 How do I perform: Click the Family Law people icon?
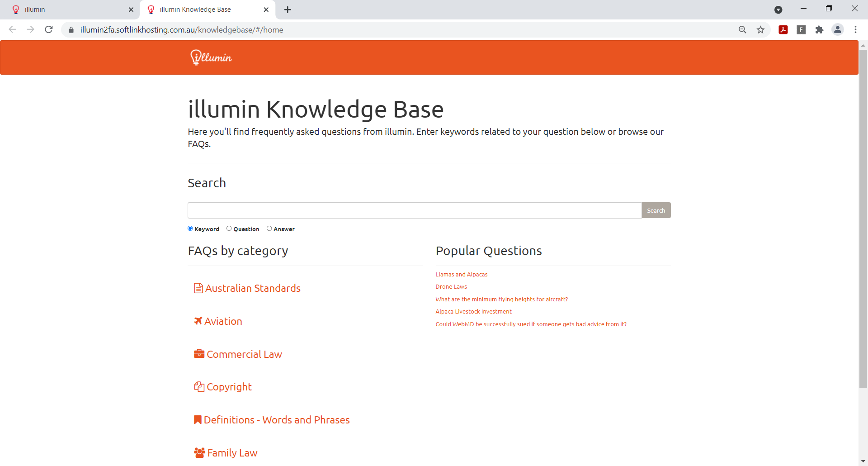pyautogui.click(x=198, y=452)
